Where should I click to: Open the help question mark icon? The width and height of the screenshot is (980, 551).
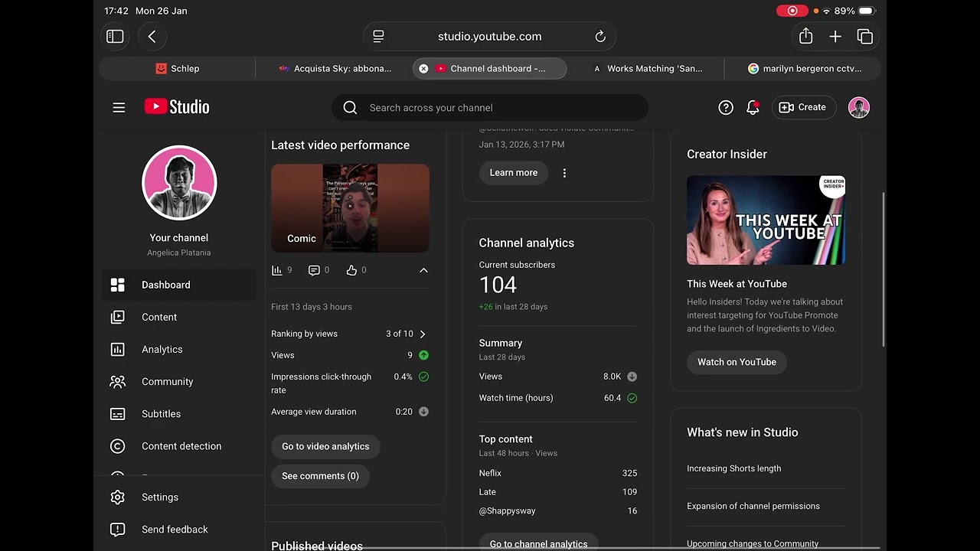[x=726, y=108]
